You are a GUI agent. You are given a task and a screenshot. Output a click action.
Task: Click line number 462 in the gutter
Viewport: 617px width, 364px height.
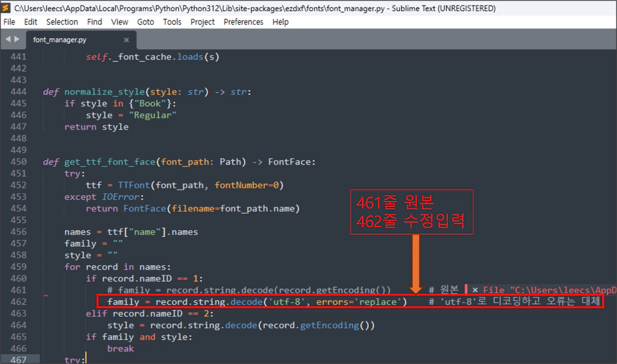[19, 302]
